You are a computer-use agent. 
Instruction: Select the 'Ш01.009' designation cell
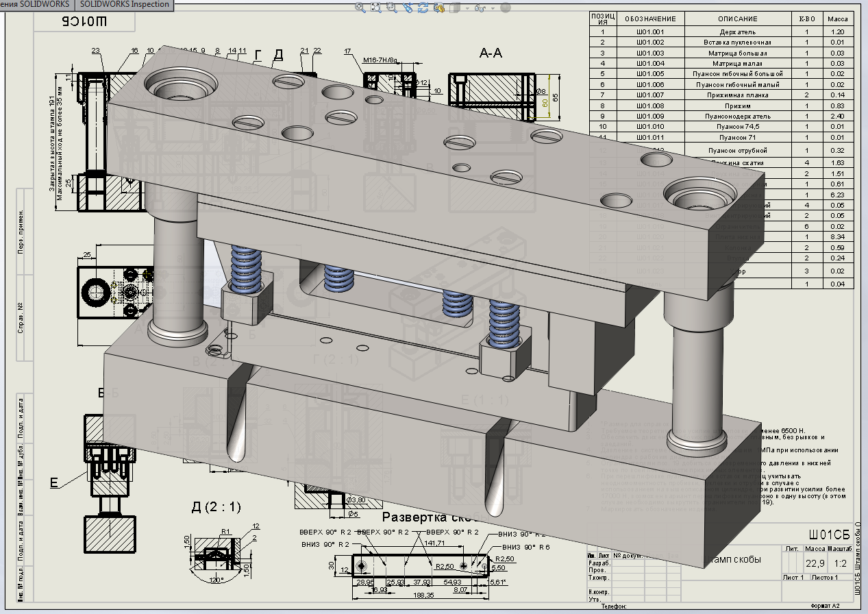[x=651, y=116]
